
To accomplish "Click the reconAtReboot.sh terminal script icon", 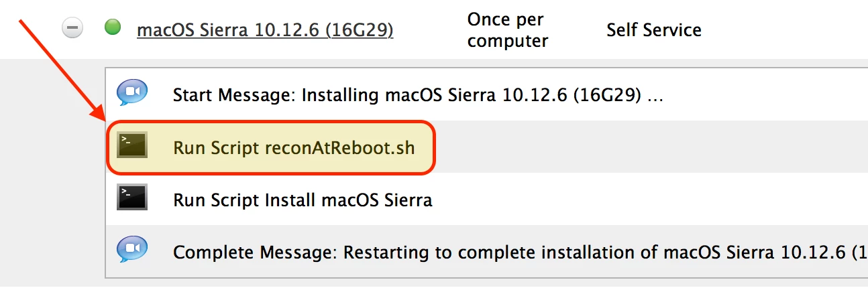I will pyautogui.click(x=132, y=146).
